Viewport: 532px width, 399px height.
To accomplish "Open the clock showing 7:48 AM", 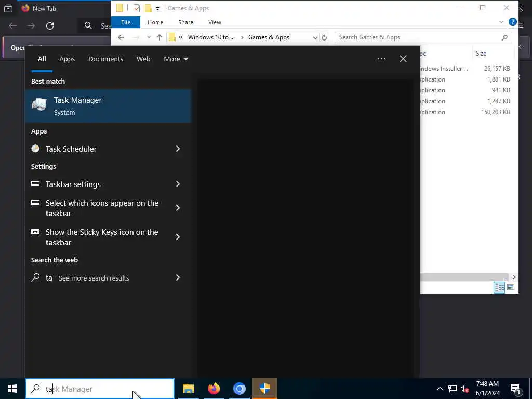I will (x=487, y=389).
